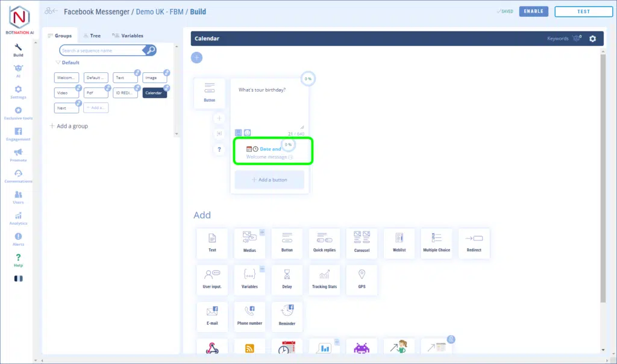Viewport: 617px width, 364px height.
Task: Add the GPS element
Action: pyautogui.click(x=362, y=279)
